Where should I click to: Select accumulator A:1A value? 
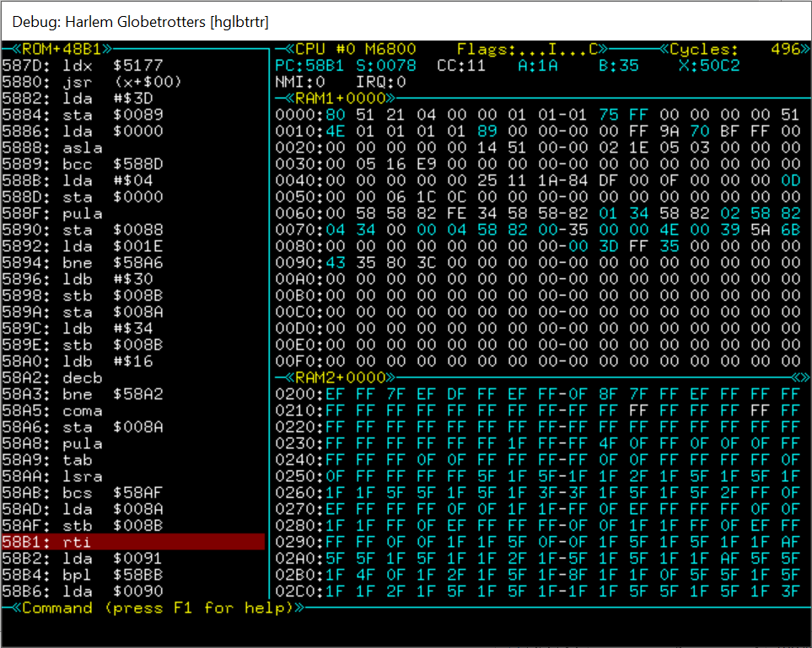pos(537,66)
